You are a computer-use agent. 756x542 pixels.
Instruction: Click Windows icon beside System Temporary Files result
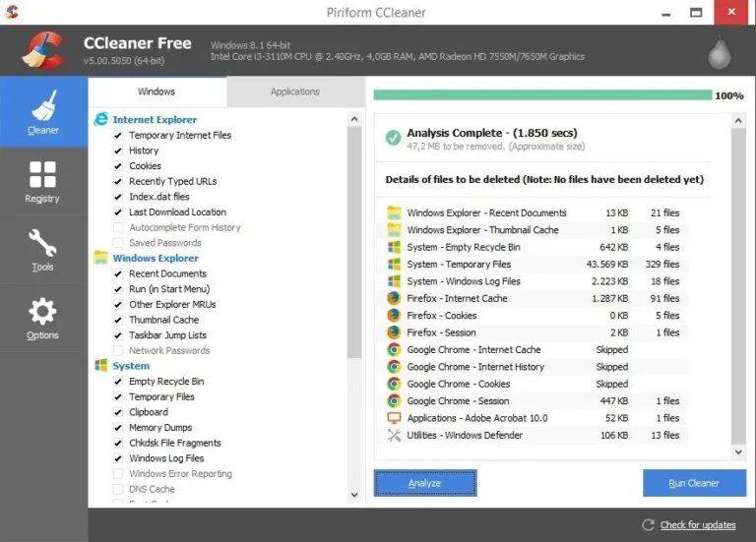(394, 264)
